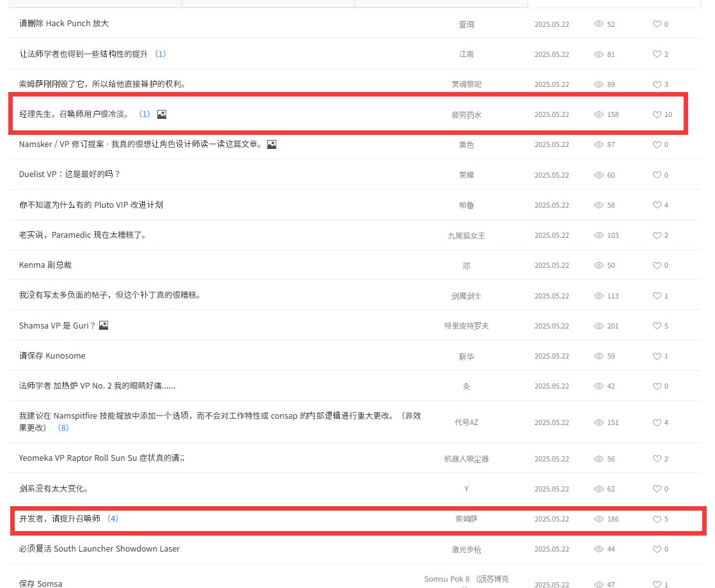This screenshot has height=588, width=715.
Task: Click date 2025.05.22 on 'Duelist VP' row
Action: point(552,175)
